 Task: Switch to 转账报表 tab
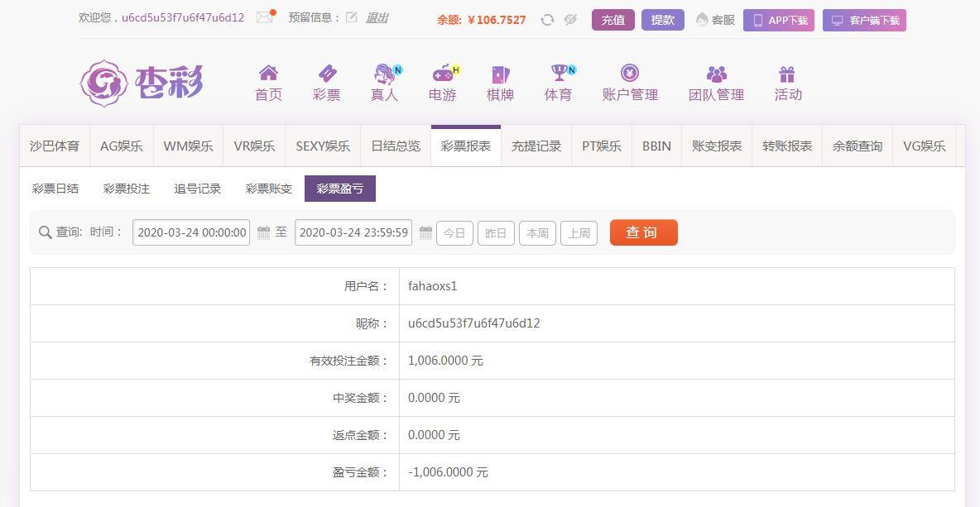(787, 146)
